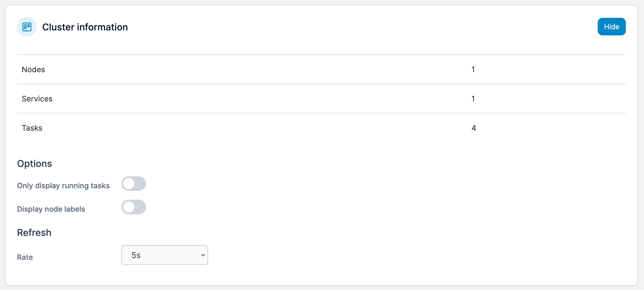Screen dimensions: 644x290
Task: Click the Cluster information panel icon
Action: pos(27,27)
